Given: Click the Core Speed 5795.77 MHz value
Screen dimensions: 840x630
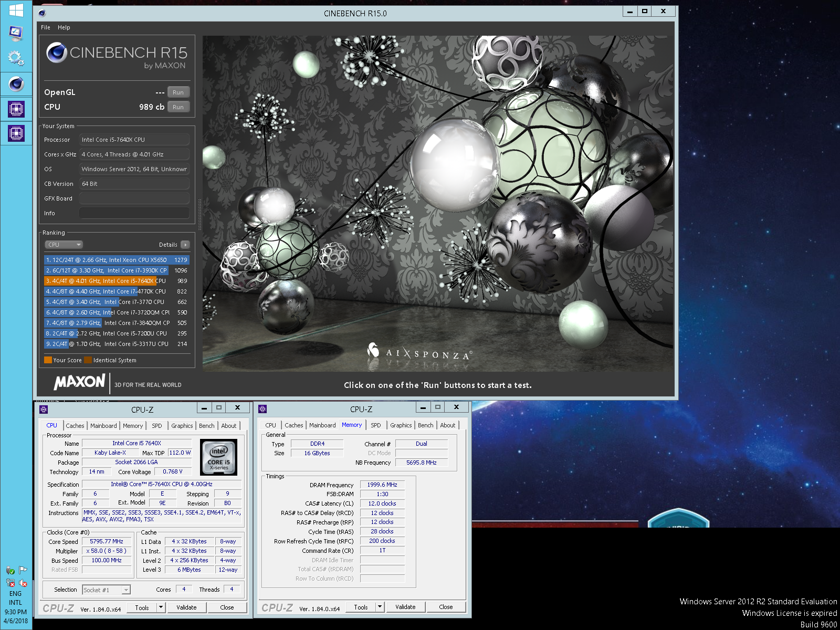Looking at the screenshot, I should click(107, 541).
